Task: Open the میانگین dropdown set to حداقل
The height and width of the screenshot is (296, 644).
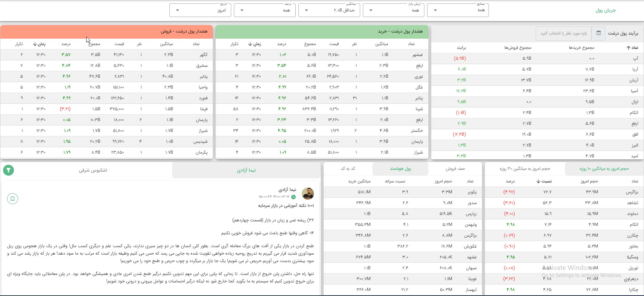Action: point(329,10)
